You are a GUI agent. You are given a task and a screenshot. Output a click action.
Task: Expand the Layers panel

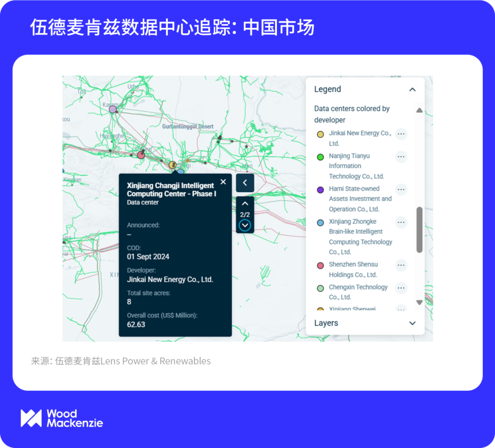[412, 323]
